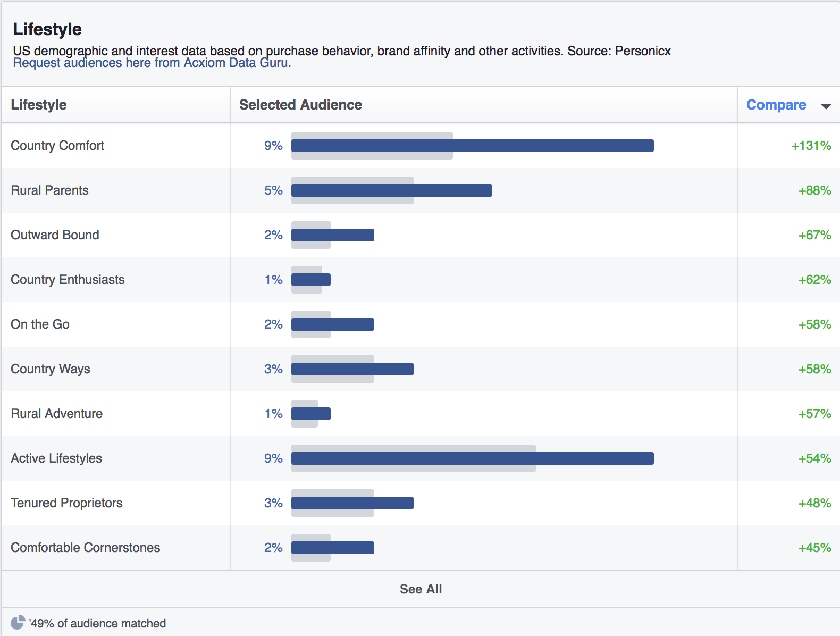Select the Tenured Proprietors row label
The width and height of the screenshot is (840, 636).
click(x=66, y=503)
